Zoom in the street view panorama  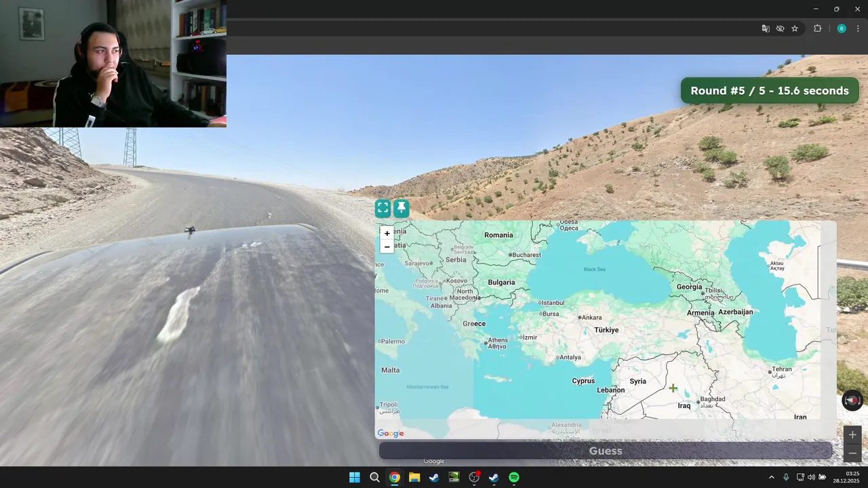coord(852,435)
